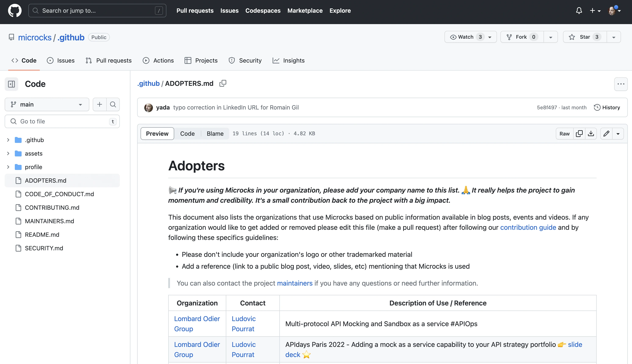Click the notifications bell icon
This screenshot has width=632, height=364.
click(579, 11)
